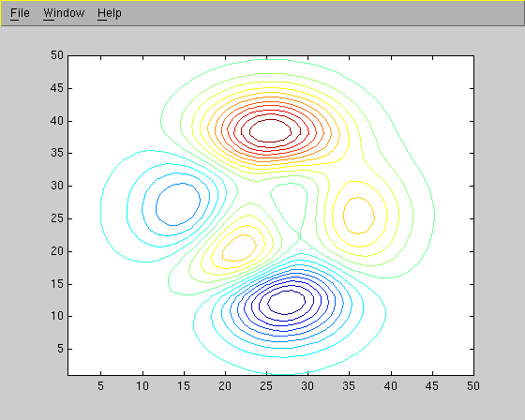Click the y-axis tick label 5
The width and height of the screenshot is (525, 420).
(60, 349)
